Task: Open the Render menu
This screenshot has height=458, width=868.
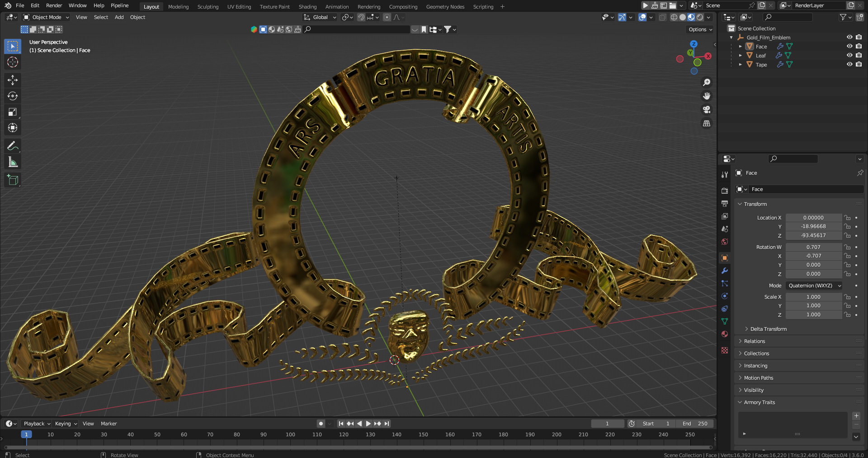Action: 54,5
